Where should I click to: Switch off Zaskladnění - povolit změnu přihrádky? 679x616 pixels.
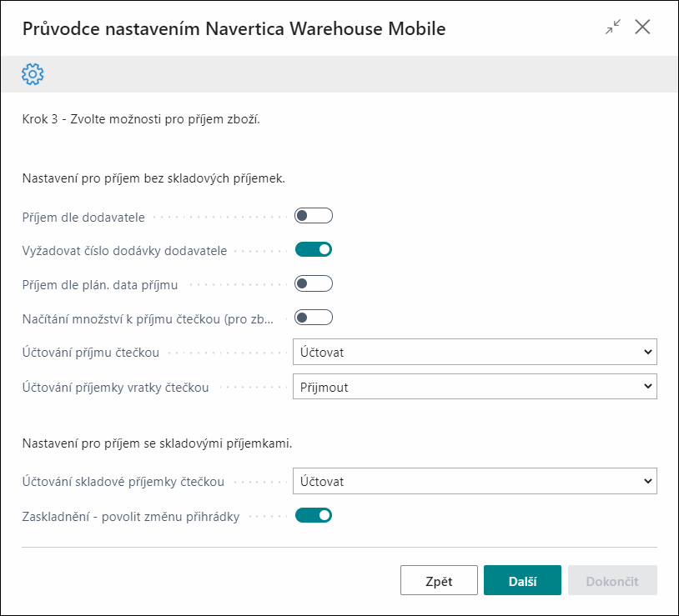coord(314,516)
